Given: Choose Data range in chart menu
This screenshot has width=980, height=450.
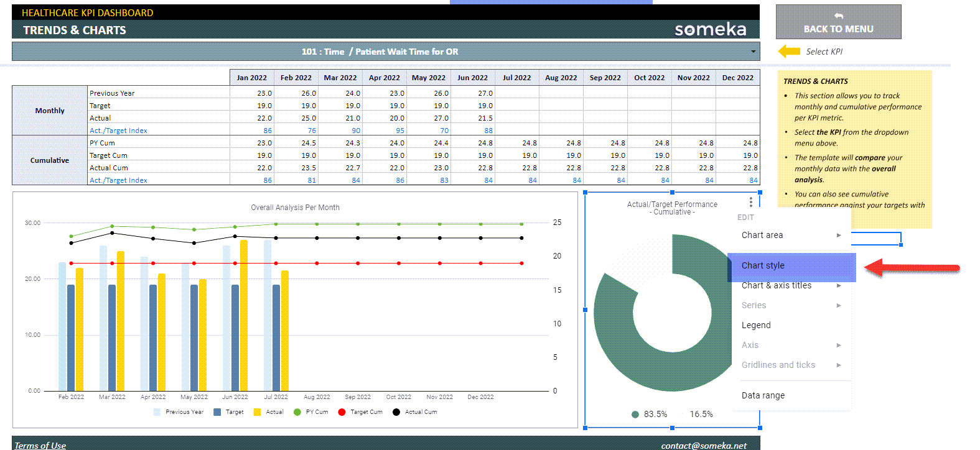Looking at the screenshot, I should tap(791, 395).
